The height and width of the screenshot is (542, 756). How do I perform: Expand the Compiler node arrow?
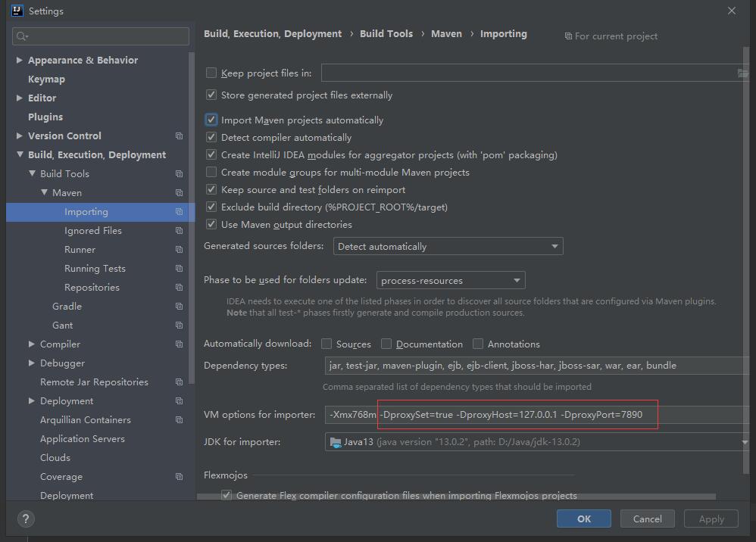(31, 344)
